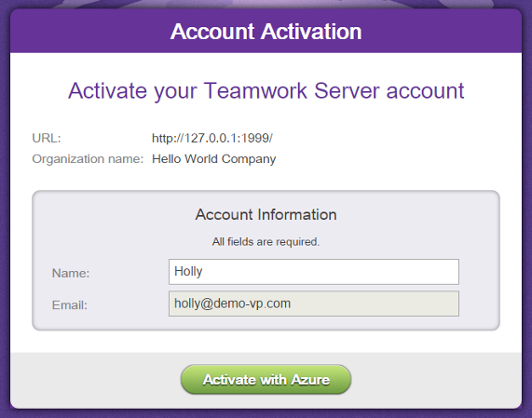Click the All fields are required note
The image size is (532, 418).
click(x=266, y=242)
